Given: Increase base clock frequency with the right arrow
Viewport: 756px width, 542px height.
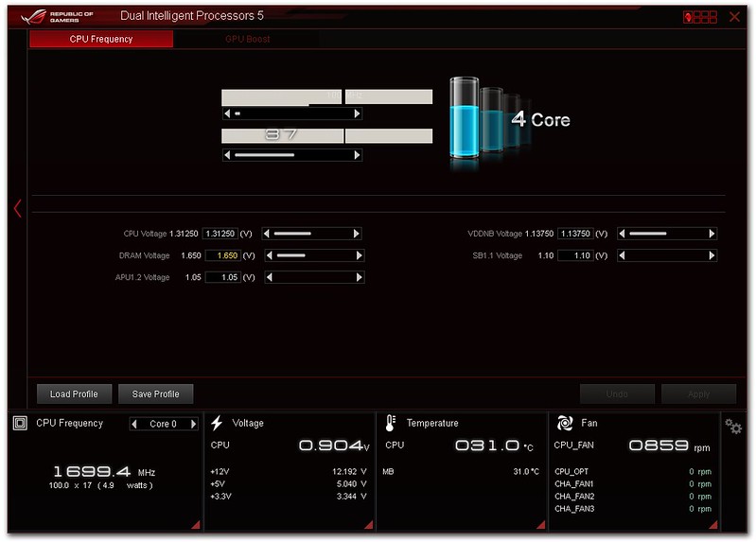Looking at the screenshot, I should 357,114.
